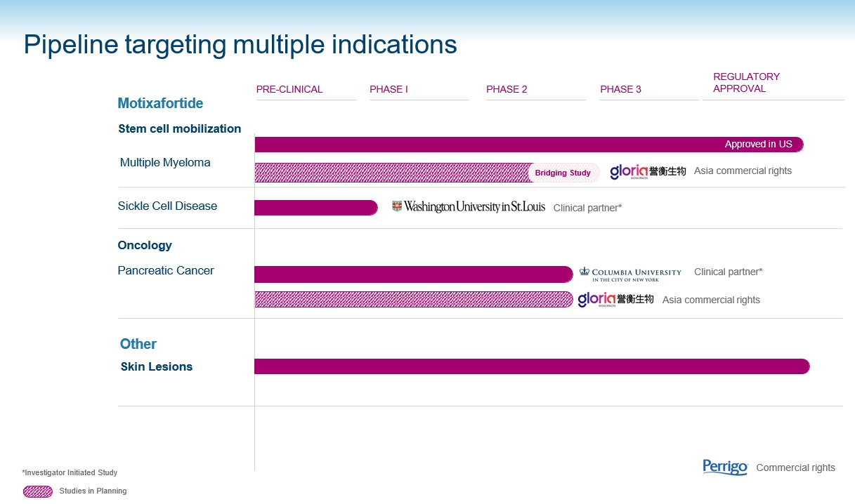Select the Bridging Study label
The height and width of the screenshot is (504, 855).
point(563,173)
